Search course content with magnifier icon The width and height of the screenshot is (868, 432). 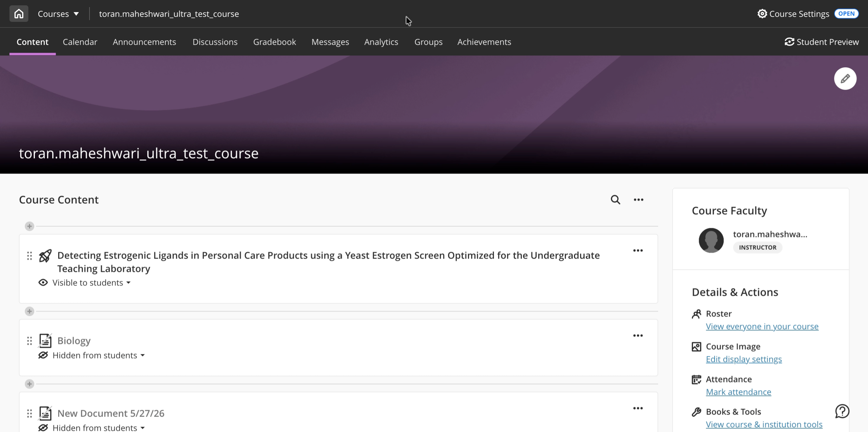click(x=615, y=200)
